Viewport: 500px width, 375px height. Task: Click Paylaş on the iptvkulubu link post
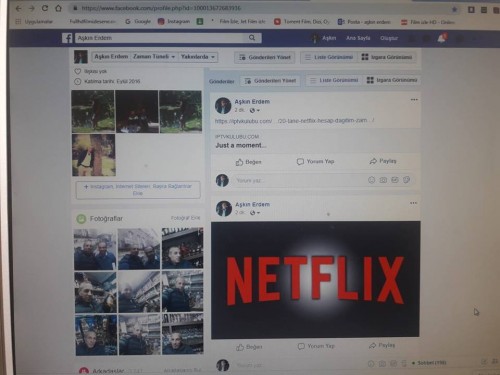[x=383, y=161]
